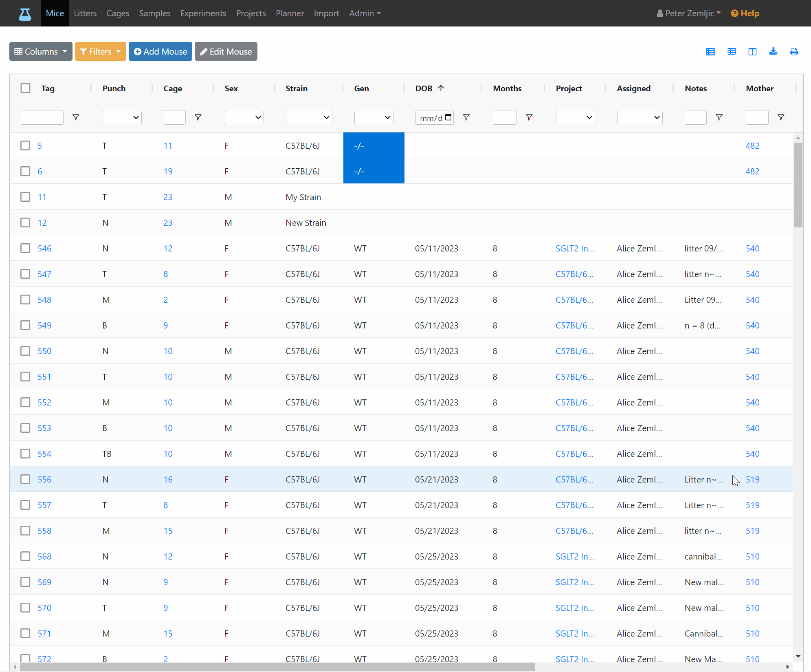Check the box for mouse 5
Viewport: 811px width, 672px height.
[x=26, y=145]
